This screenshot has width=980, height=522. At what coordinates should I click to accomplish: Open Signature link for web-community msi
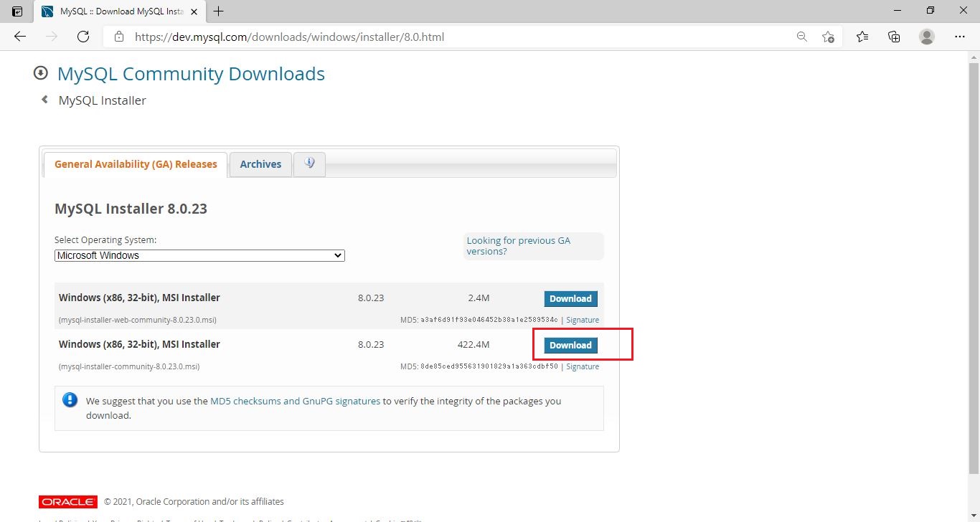click(x=583, y=320)
